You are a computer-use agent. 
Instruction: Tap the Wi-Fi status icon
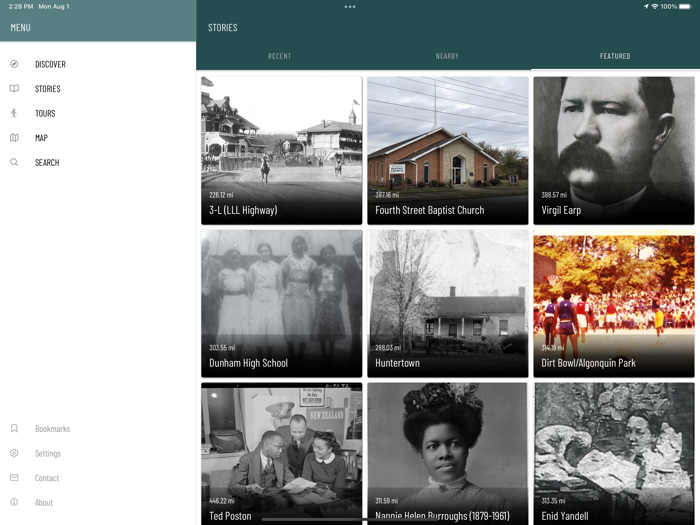tap(655, 6)
